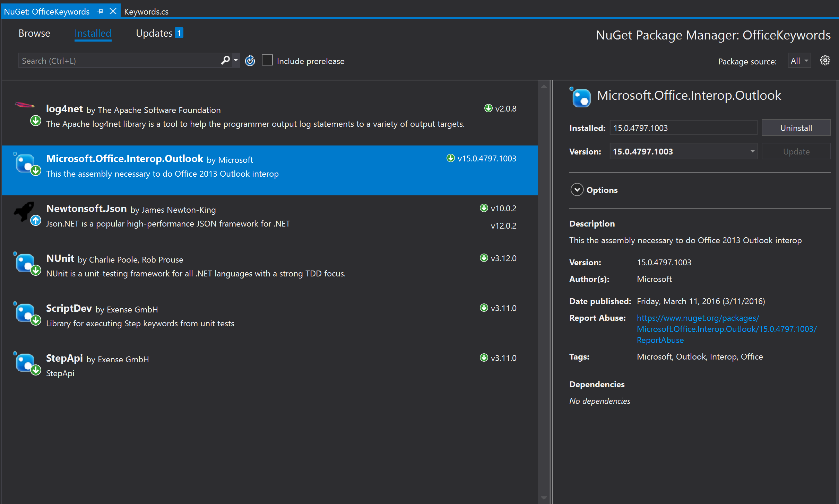Open the Keywords.cs document tab
Image resolution: width=839 pixels, height=504 pixels.
point(146,11)
